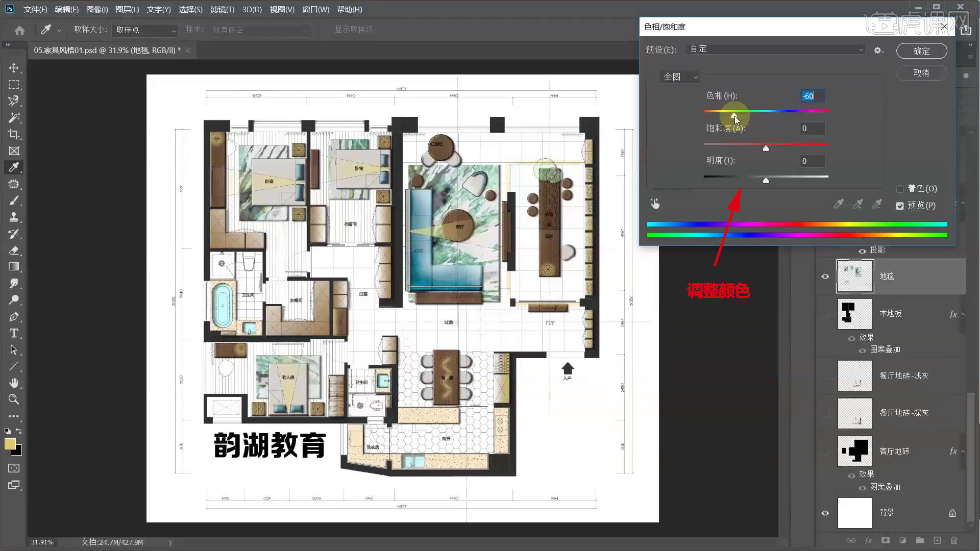Click the on-image adjustment hand icon

(x=655, y=204)
